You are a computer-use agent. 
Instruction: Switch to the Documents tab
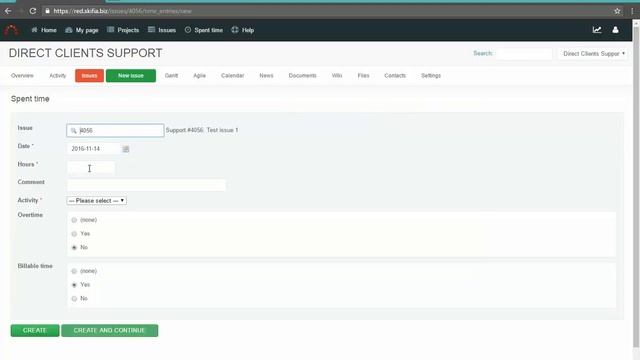pyautogui.click(x=302, y=76)
